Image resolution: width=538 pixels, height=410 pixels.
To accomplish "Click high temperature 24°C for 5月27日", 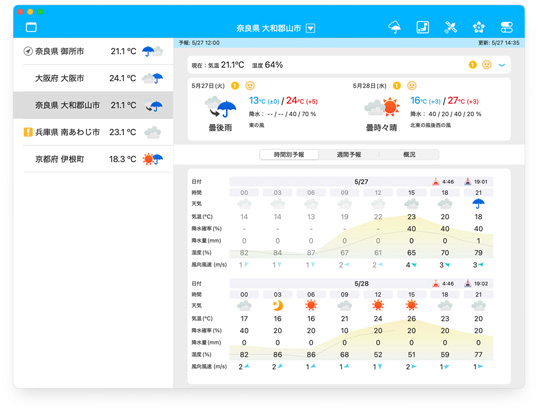I will click(302, 101).
